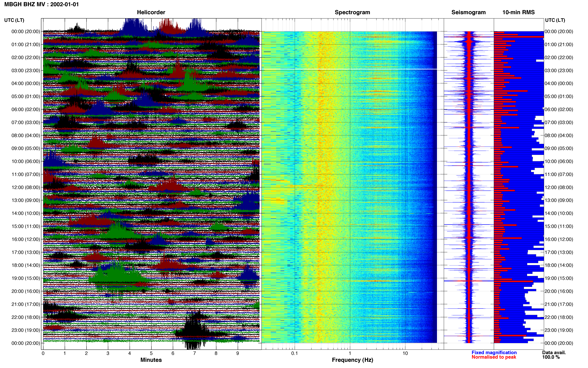Click the right 'UTC (LT)' axis label
Viewport: 588px width, 368px height.
pos(555,20)
